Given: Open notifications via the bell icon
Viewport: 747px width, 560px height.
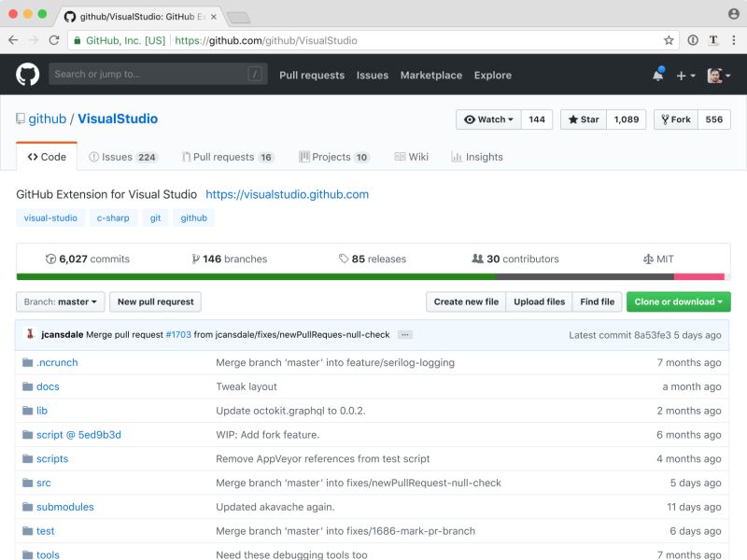Looking at the screenshot, I should [659, 75].
